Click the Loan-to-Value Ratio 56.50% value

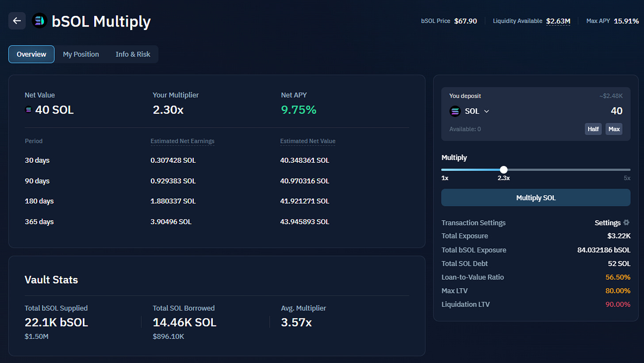tap(618, 277)
